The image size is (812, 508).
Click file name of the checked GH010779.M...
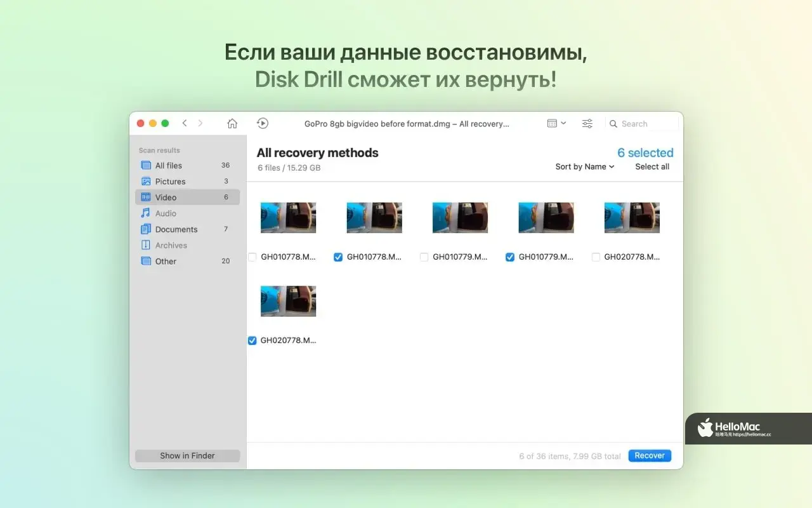pyautogui.click(x=546, y=257)
